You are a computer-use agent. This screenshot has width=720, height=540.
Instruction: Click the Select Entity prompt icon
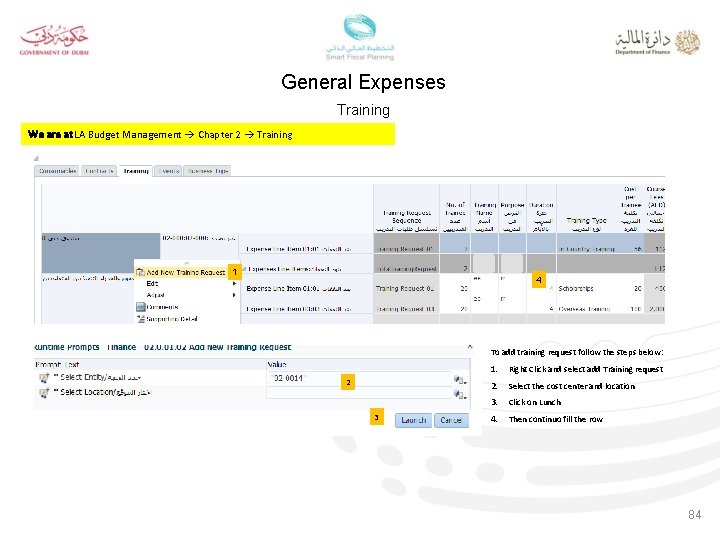[44, 378]
